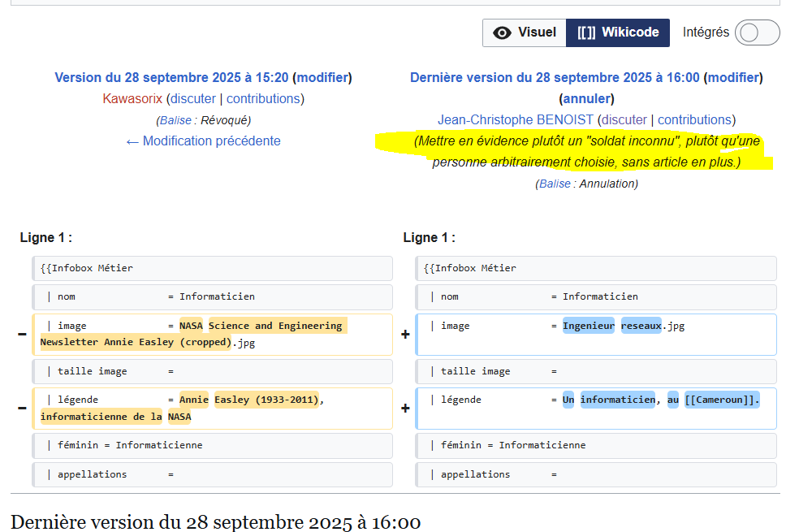This screenshot has height=532, width=786.
Task: Click the Balise link beside Révoqué
Action: tap(175, 120)
